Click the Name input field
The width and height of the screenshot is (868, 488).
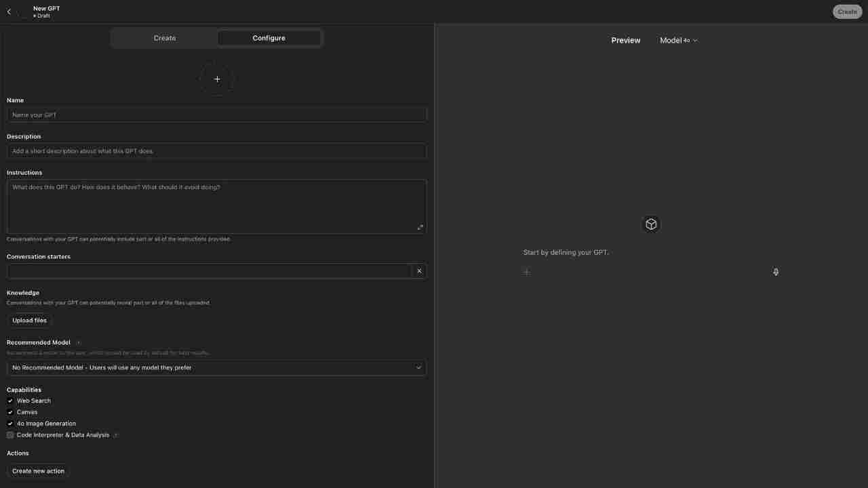[217, 115]
